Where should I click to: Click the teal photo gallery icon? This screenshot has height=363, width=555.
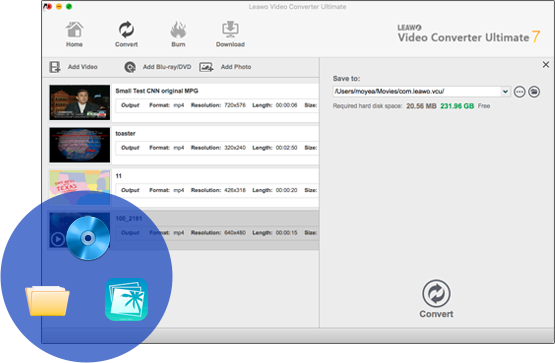(x=126, y=299)
